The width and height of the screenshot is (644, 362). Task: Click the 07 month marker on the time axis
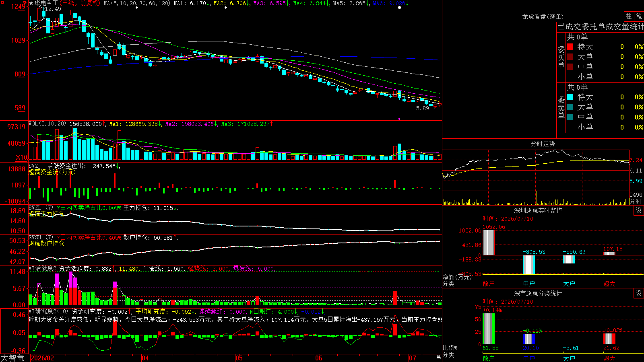(413, 358)
